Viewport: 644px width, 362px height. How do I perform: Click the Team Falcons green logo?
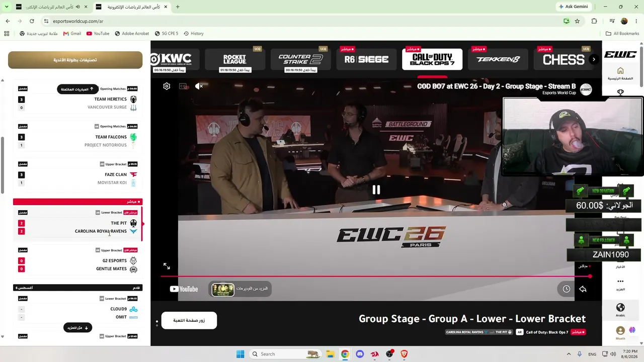tap(133, 137)
